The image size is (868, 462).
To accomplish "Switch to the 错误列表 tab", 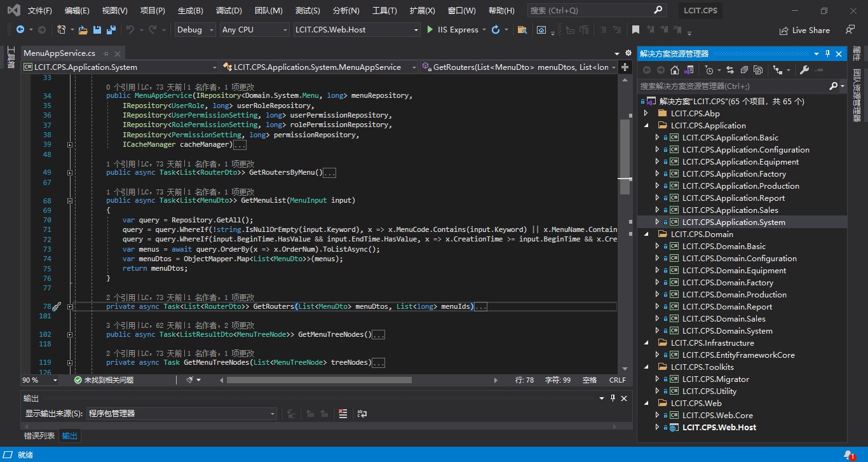I will click(39, 436).
